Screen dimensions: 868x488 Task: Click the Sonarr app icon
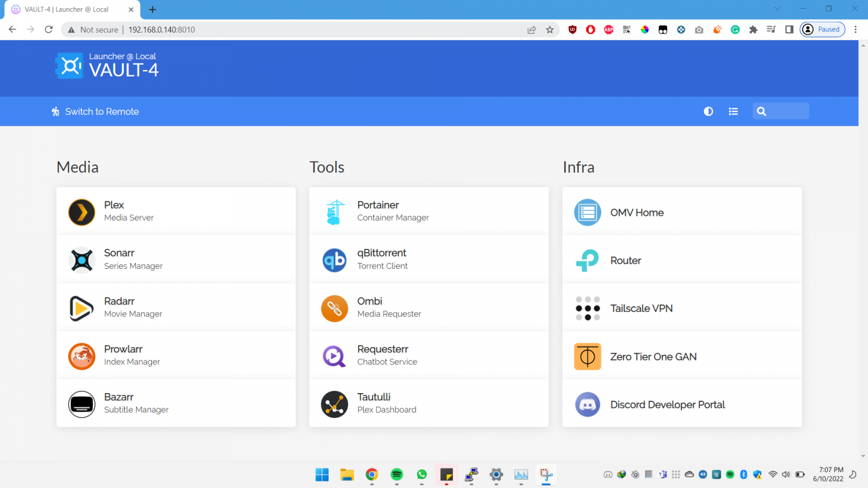click(x=82, y=260)
